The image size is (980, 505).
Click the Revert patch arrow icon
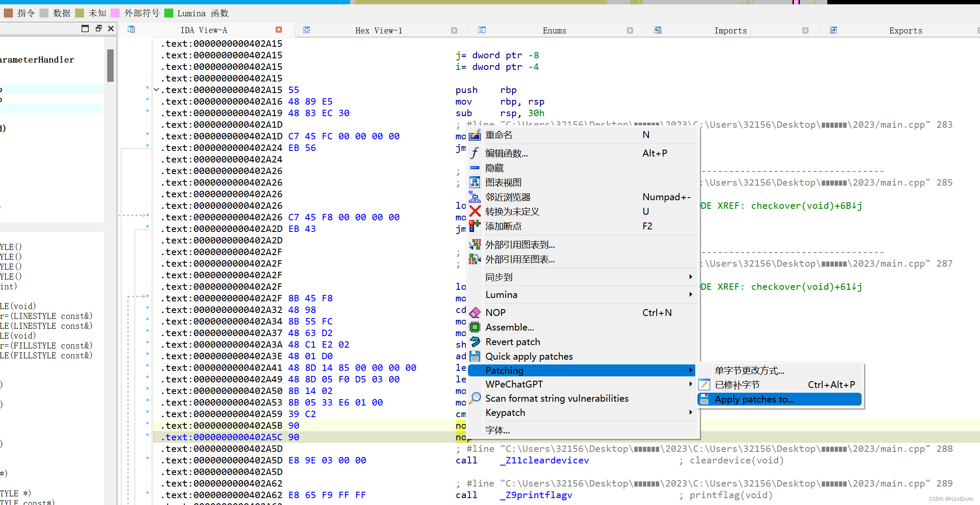pos(475,342)
